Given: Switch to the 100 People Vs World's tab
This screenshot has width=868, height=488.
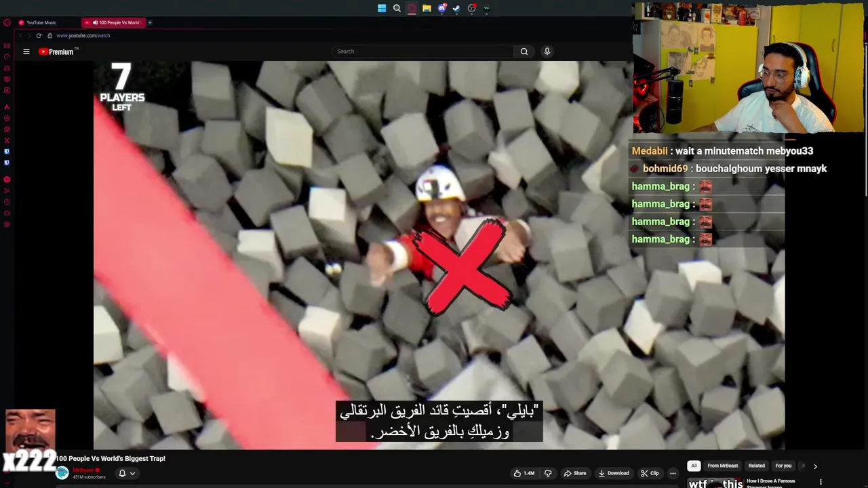Looking at the screenshot, I should [x=113, y=22].
